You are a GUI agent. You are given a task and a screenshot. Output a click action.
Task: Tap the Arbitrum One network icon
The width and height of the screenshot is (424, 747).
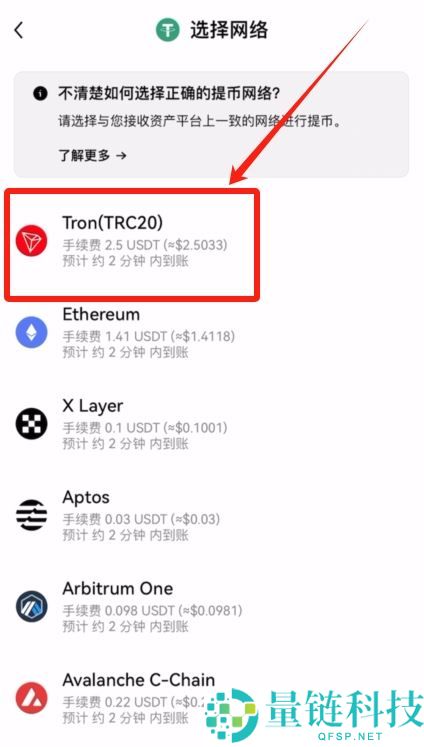click(x=32, y=606)
